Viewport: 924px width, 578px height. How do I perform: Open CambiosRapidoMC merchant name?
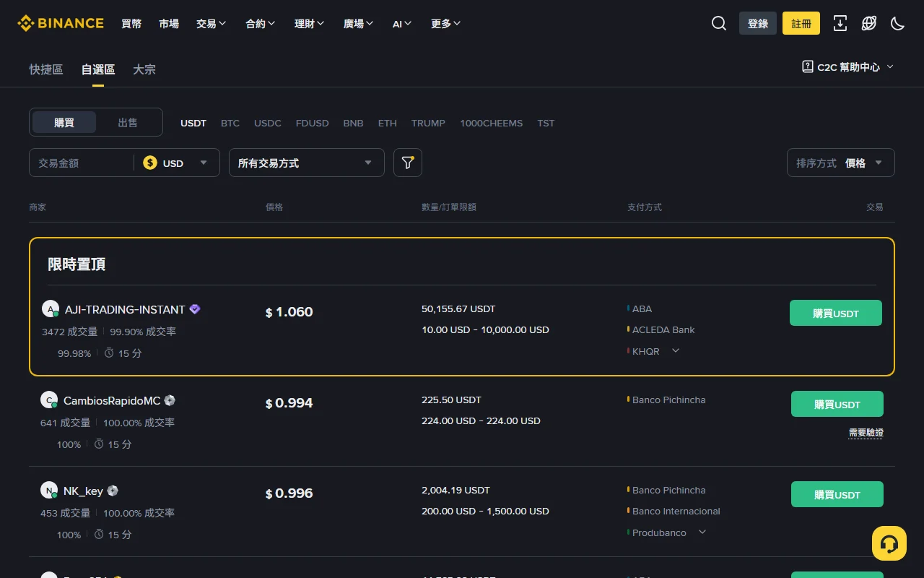[112, 400]
